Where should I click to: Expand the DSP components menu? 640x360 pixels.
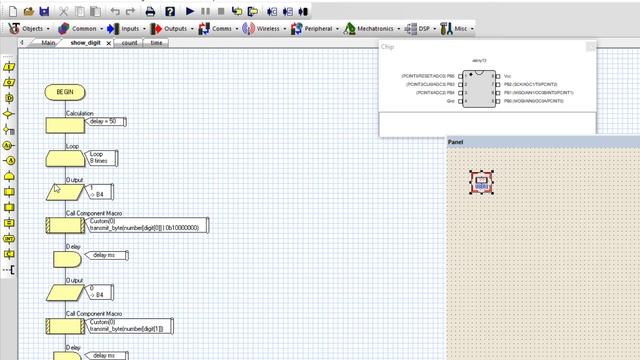pos(420,29)
